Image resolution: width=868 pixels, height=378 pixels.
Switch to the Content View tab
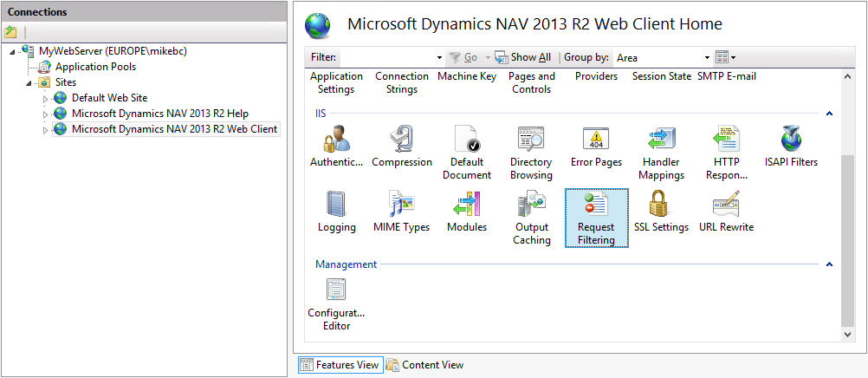(425, 365)
